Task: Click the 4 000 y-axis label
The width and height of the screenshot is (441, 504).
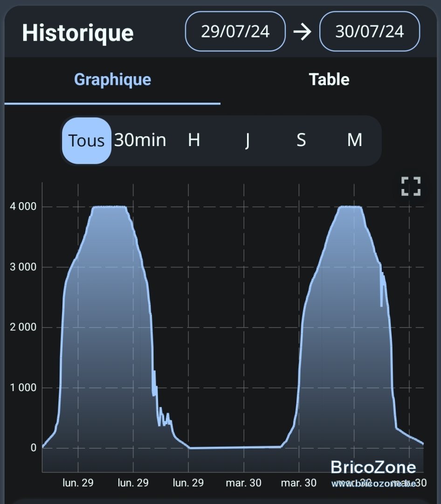Action: [23, 207]
